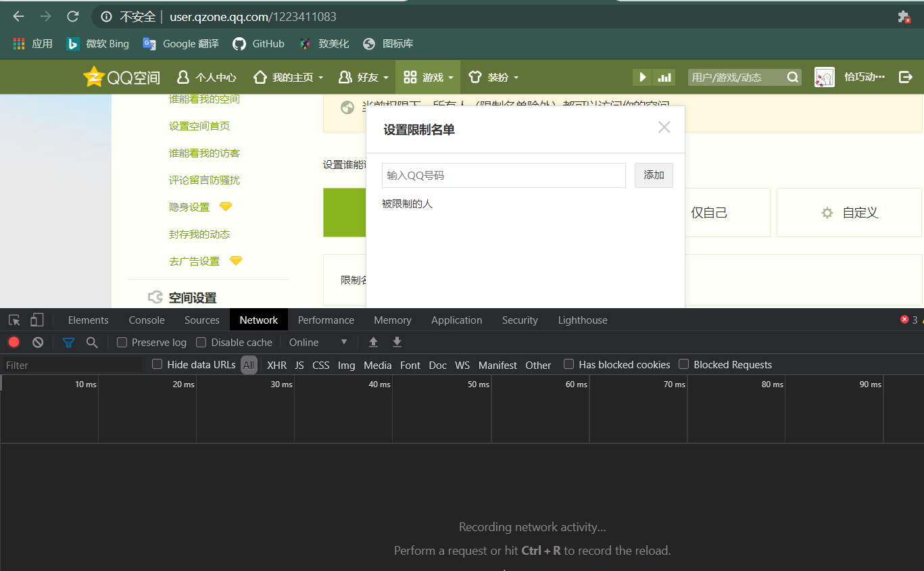This screenshot has height=571, width=924.
Task: Select the DevTools inspect element icon
Action: [x=14, y=320]
